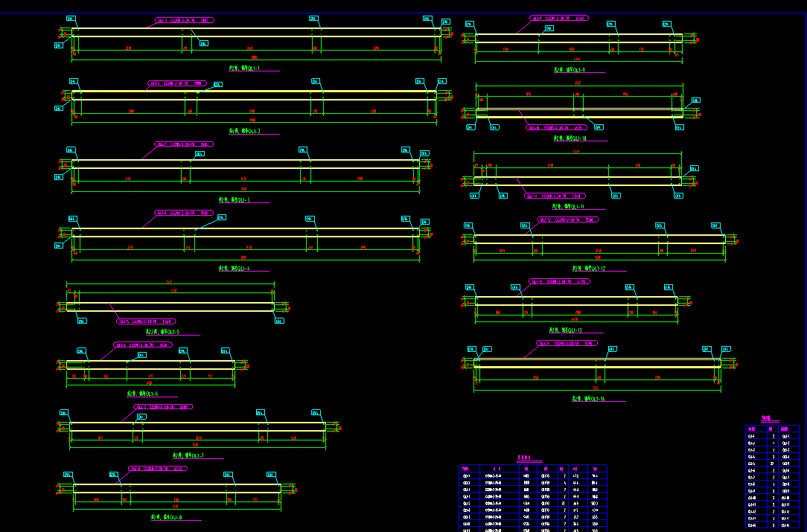Select the header row of the bottom-center table
The image size is (807, 532).
point(532,468)
